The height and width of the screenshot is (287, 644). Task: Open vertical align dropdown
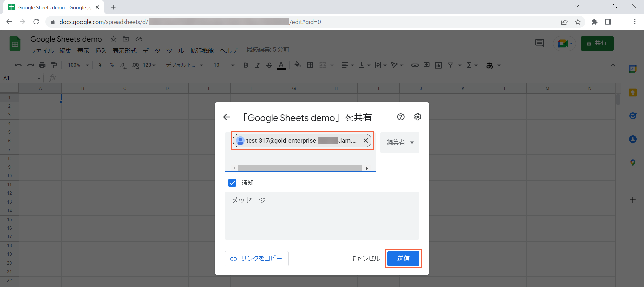pyautogui.click(x=364, y=65)
